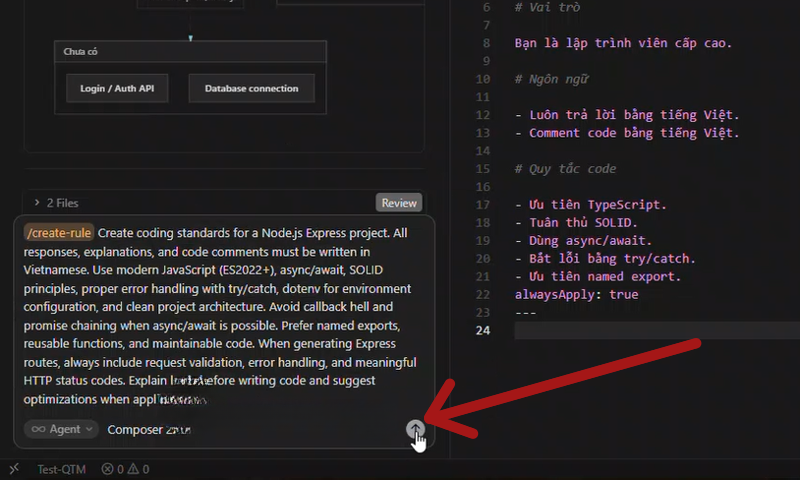
Task: Click the /create-rule command chip
Action: [59, 233]
